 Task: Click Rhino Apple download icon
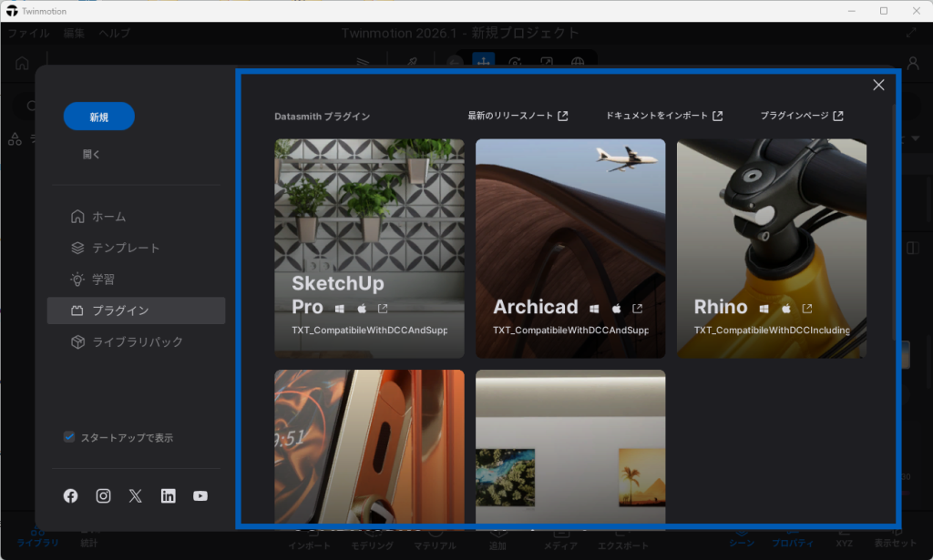pyautogui.click(x=785, y=309)
